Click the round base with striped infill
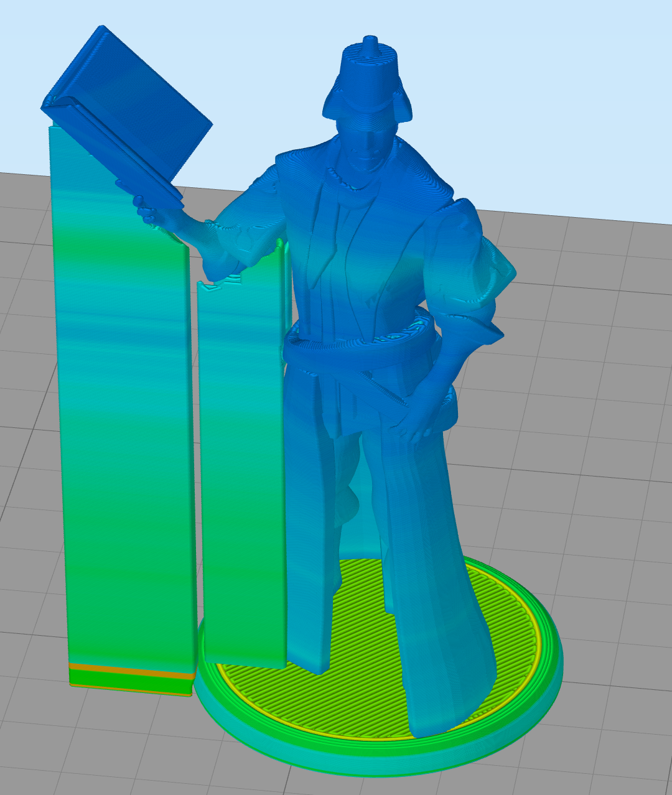Image resolution: width=672 pixels, height=795 pixels. point(380,666)
